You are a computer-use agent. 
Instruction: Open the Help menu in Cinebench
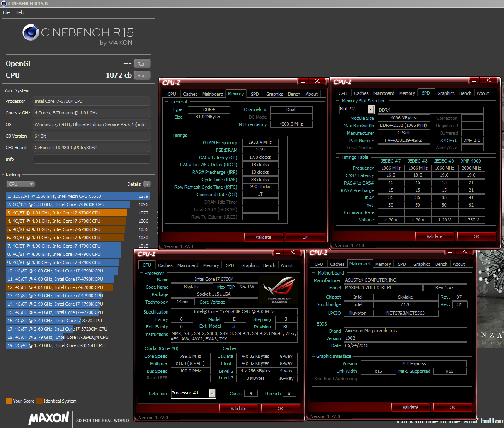(x=20, y=12)
